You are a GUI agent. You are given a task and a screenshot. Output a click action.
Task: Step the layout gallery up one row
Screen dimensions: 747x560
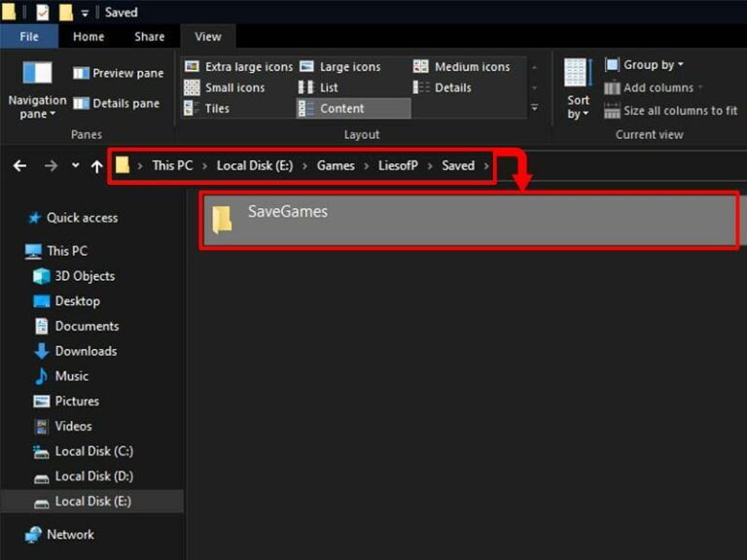(x=535, y=68)
